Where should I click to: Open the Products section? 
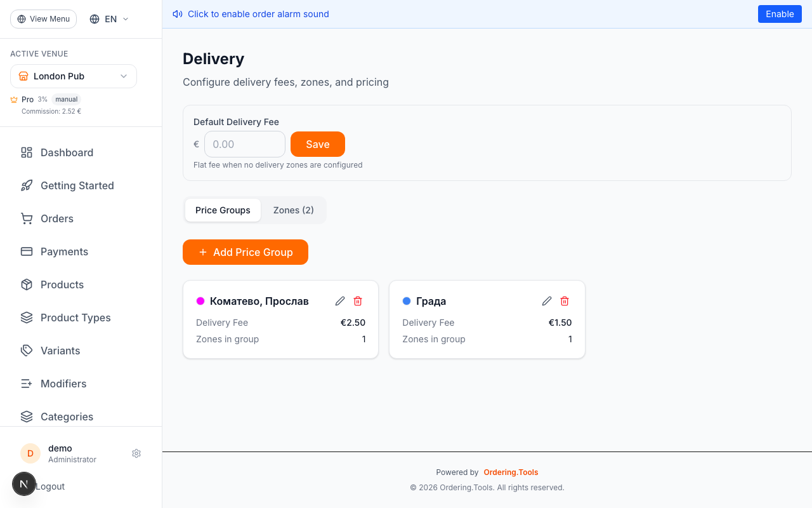[x=62, y=284]
